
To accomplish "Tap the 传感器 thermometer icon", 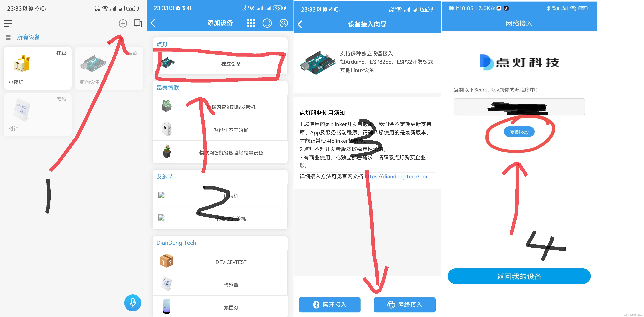I will 166,284.
